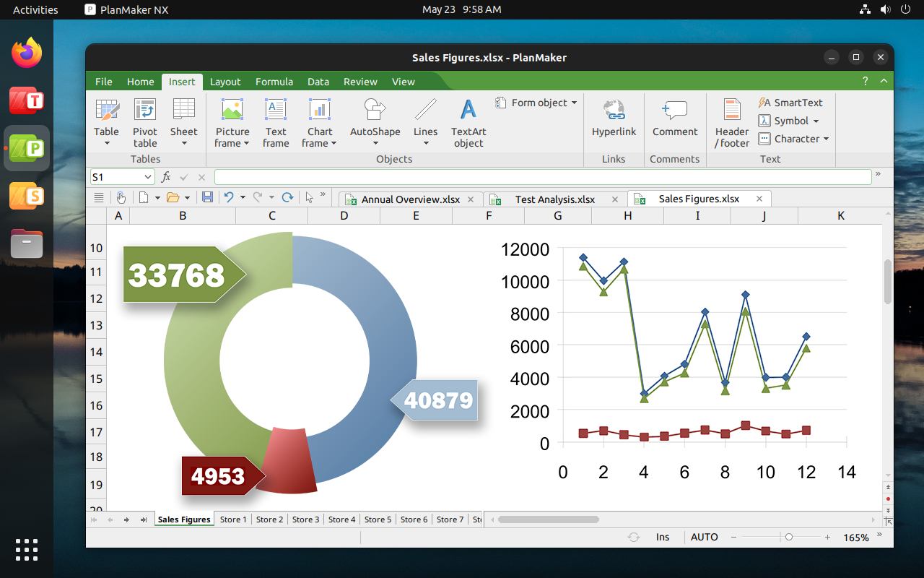
Task: Insert a table with the Table icon
Action: coord(107,111)
